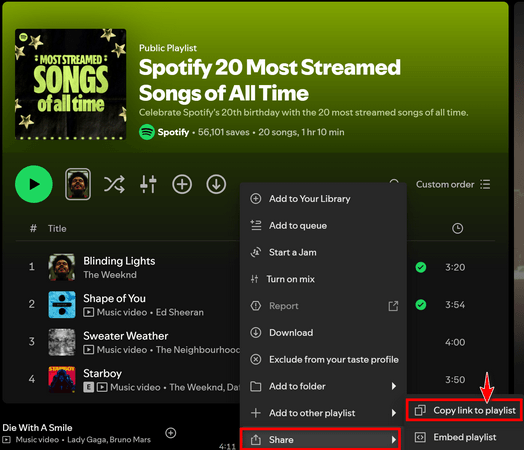Toggle the saved checkmark on Shape of You row
This screenshot has height=450, width=524.
pos(420,305)
